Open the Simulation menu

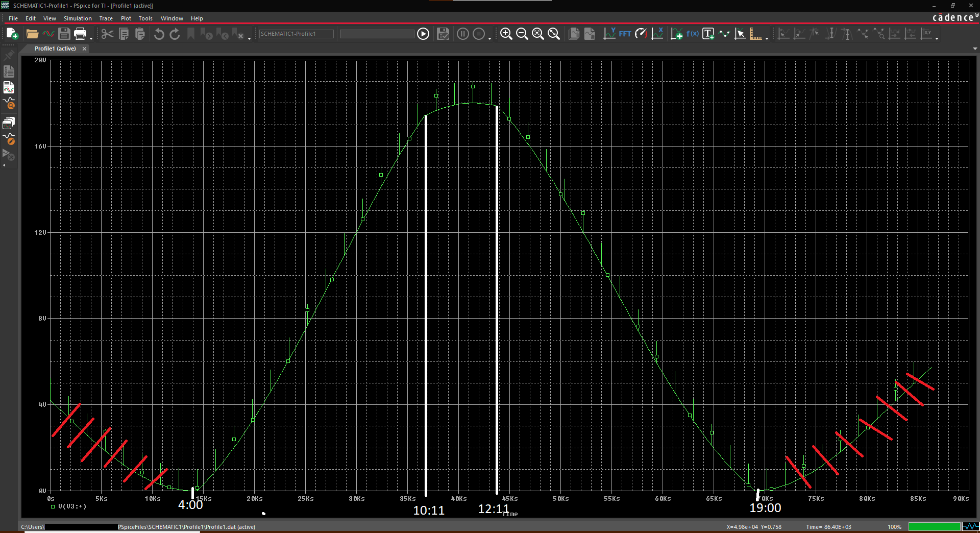(x=78, y=18)
